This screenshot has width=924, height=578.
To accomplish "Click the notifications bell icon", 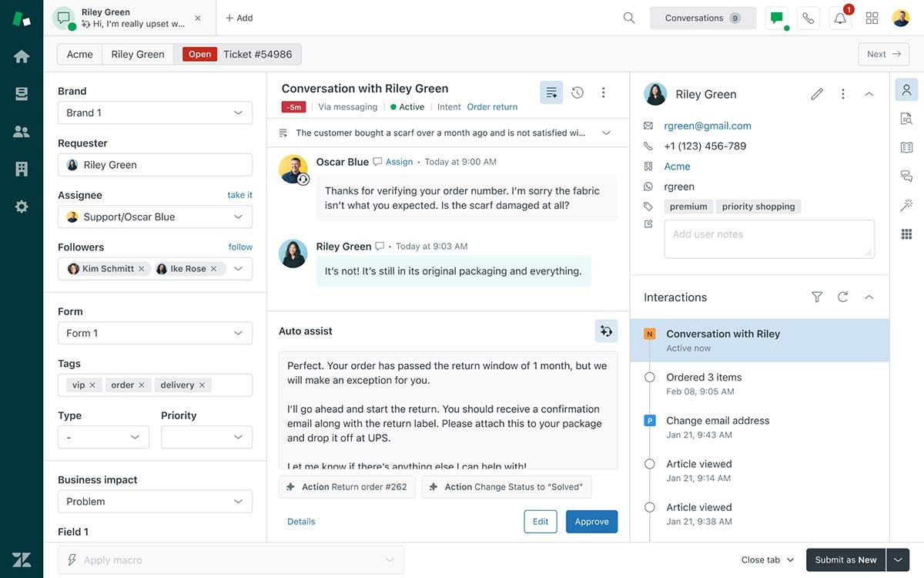I will (x=840, y=18).
